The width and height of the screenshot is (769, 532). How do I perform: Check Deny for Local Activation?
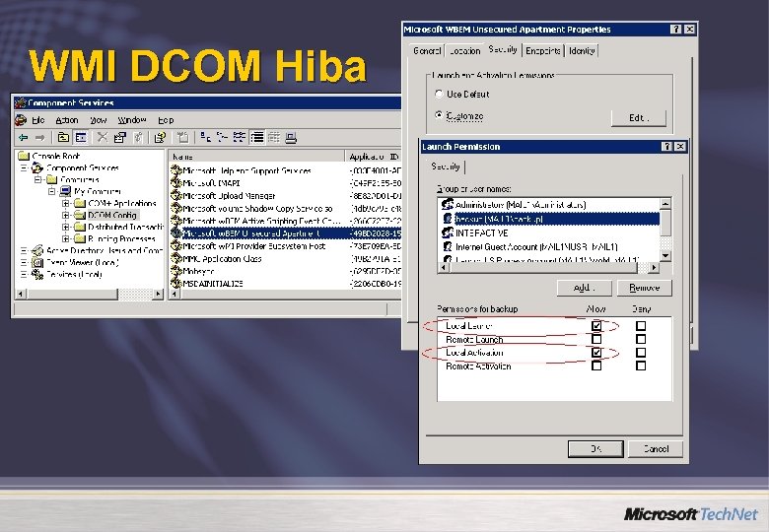tap(641, 353)
